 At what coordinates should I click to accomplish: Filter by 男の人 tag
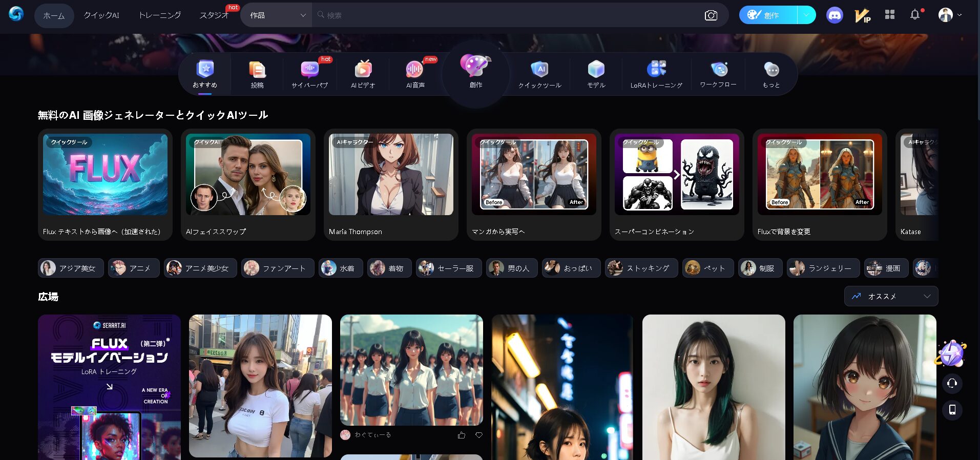[x=511, y=268]
